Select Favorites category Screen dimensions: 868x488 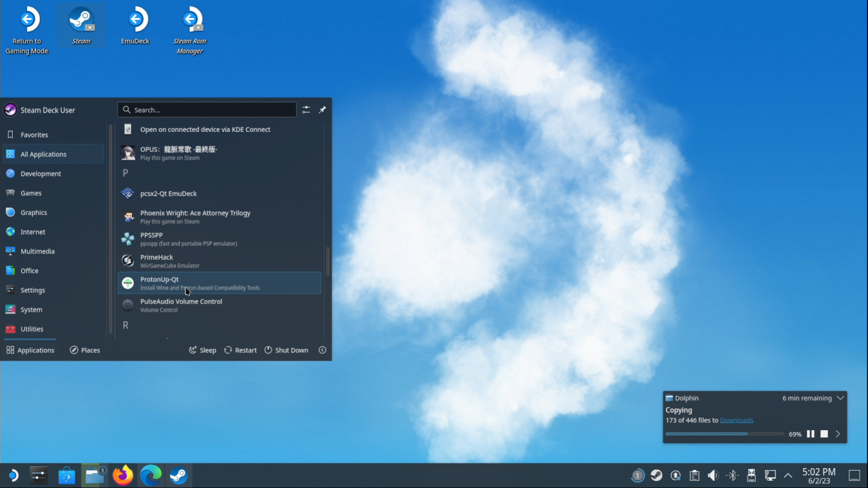point(53,135)
